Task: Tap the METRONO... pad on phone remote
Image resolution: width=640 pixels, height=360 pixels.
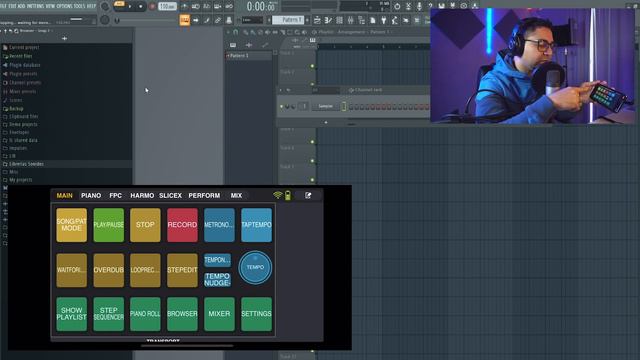Action: pyautogui.click(x=219, y=225)
